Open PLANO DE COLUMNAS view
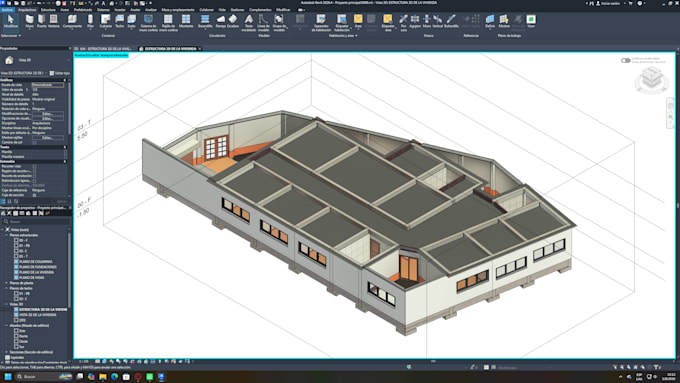The height and width of the screenshot is (383, 680). coord(35,262)
